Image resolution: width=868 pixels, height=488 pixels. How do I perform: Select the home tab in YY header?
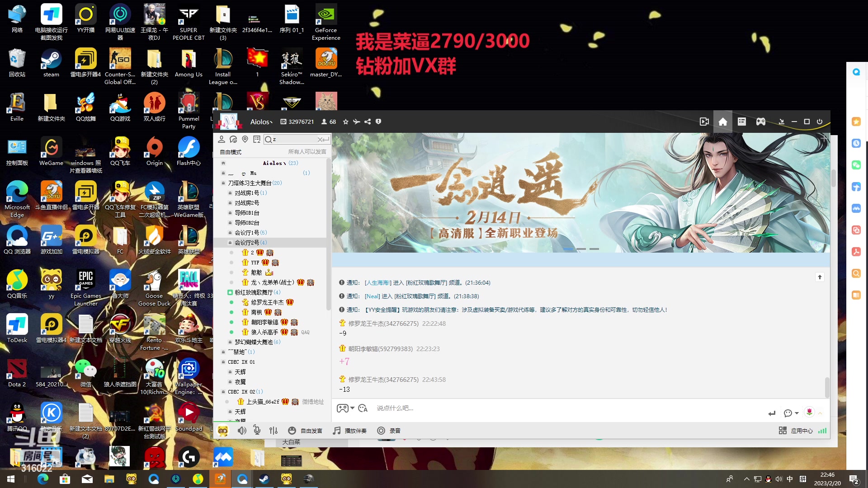point(722,122)
